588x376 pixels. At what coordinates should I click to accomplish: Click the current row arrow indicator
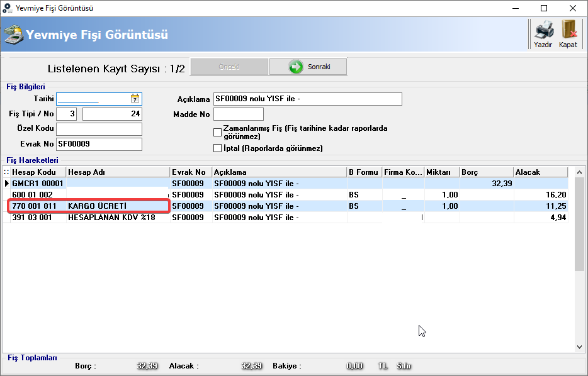(7, 184)
